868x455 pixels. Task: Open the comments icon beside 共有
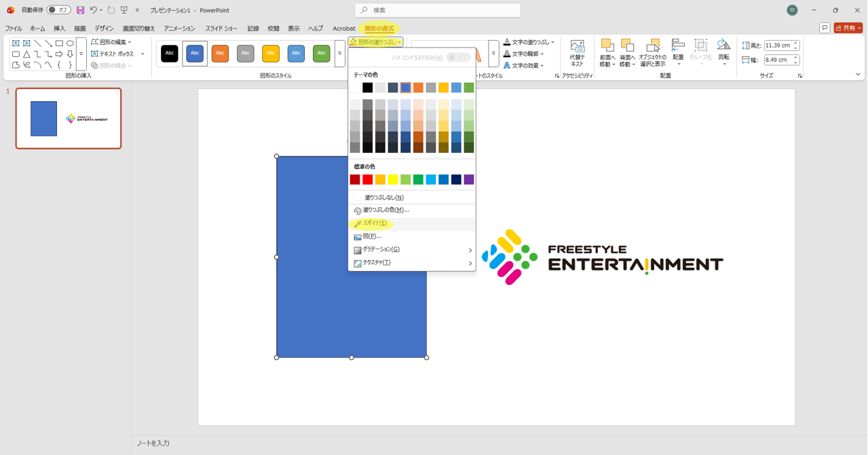(825, 28)
